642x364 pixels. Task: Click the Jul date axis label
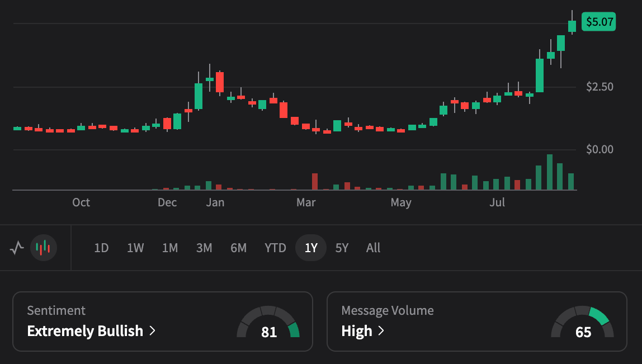click(497, 202)
